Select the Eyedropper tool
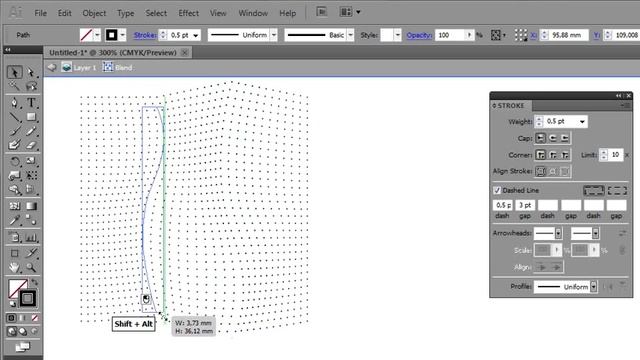 (x=15, y=220)
